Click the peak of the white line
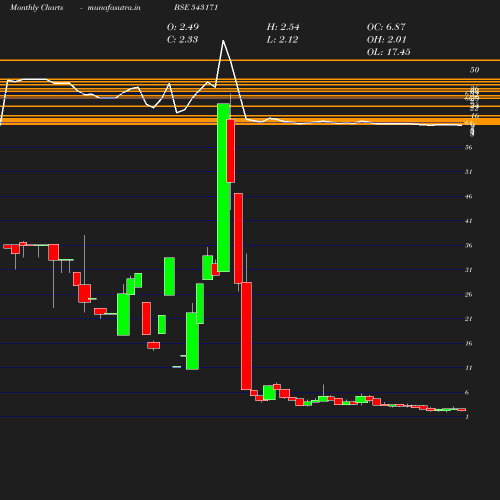500x500 pixels. point(223,41)
